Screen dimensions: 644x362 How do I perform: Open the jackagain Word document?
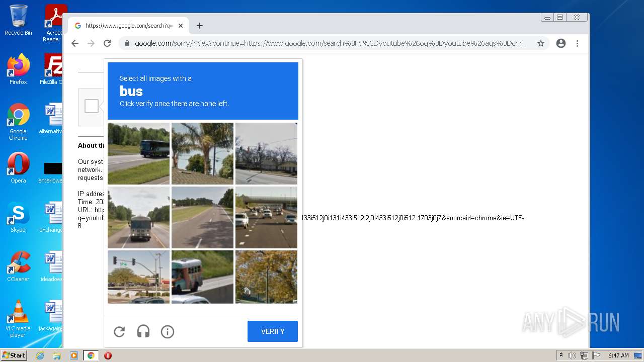tap(52, 316)
